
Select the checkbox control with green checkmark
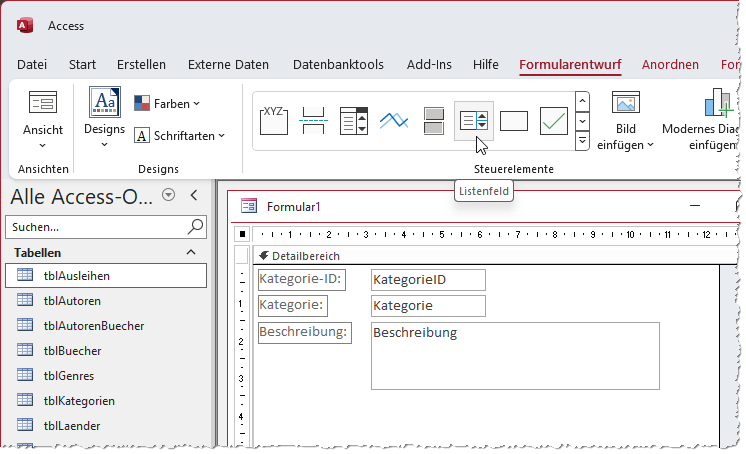554,121
